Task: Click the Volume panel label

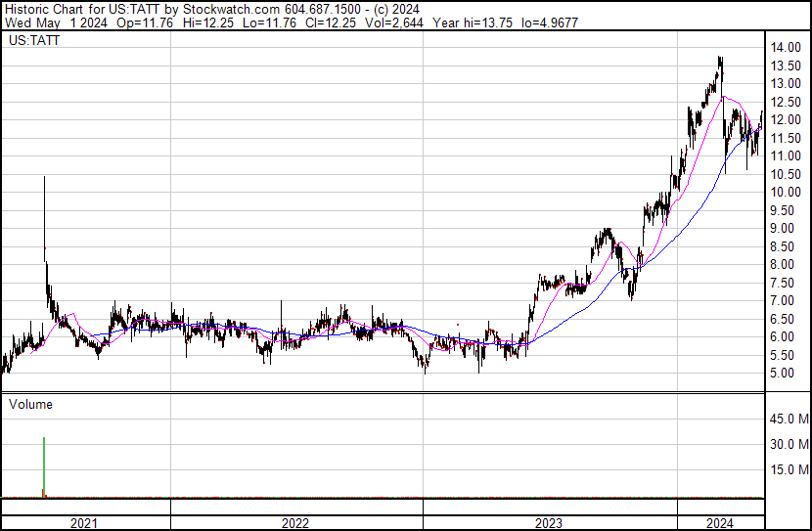Action: (30, 404)
